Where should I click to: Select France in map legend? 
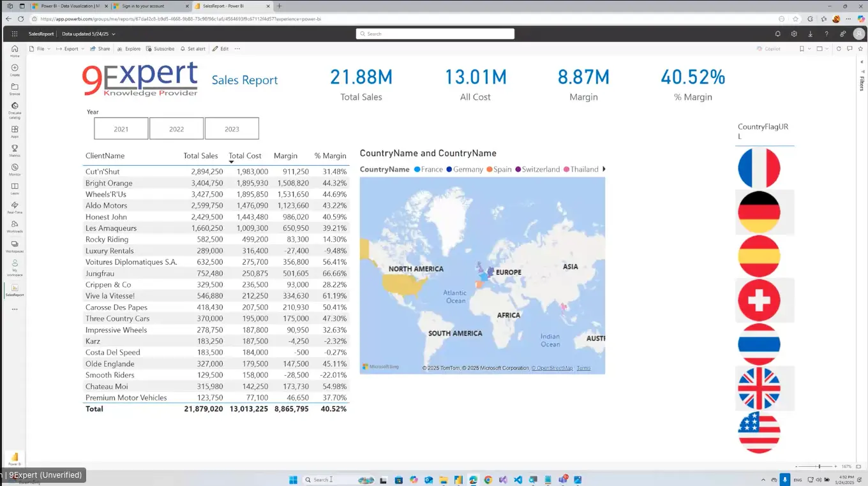coord(428,169)
